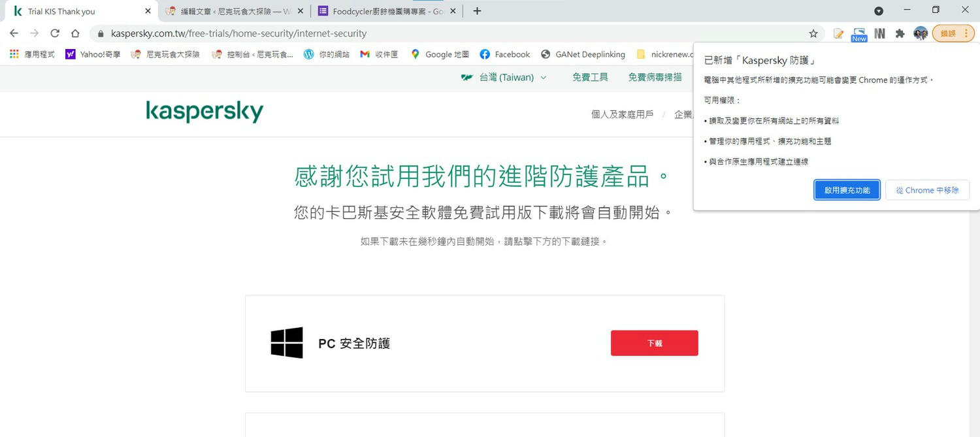Viewport: 980px width, 437px height.
Task: Close the Foodcycler tab
Action: 453,11
